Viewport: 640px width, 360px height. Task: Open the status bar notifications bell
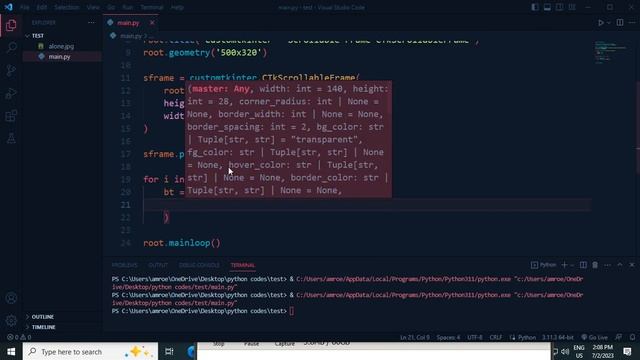pyautogui.click(x=632, y=337)
